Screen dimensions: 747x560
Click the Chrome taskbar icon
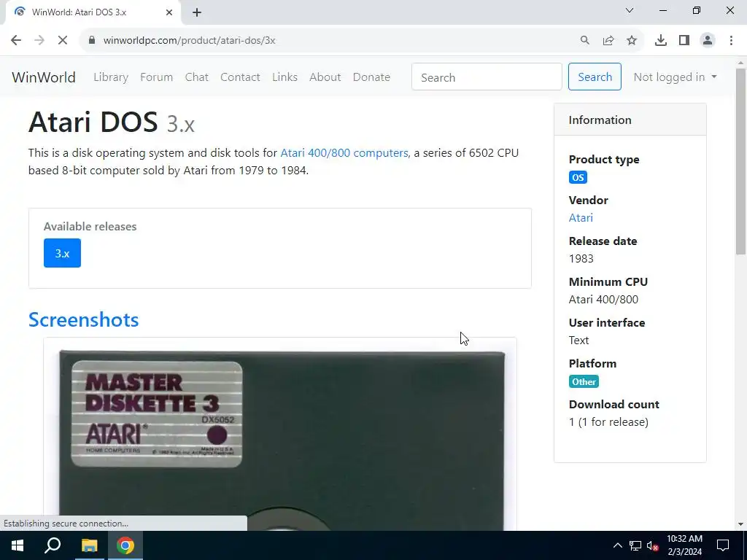point(125,545)
